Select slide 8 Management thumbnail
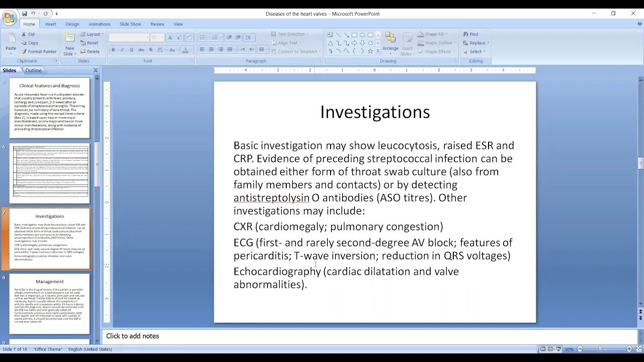This screenshot has width=644, height=362. [49, 304]
